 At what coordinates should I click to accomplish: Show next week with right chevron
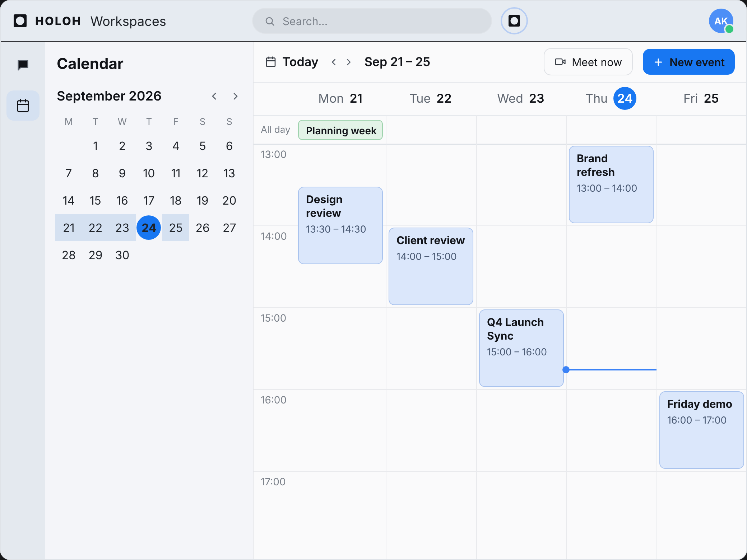(x=348, y=62)
